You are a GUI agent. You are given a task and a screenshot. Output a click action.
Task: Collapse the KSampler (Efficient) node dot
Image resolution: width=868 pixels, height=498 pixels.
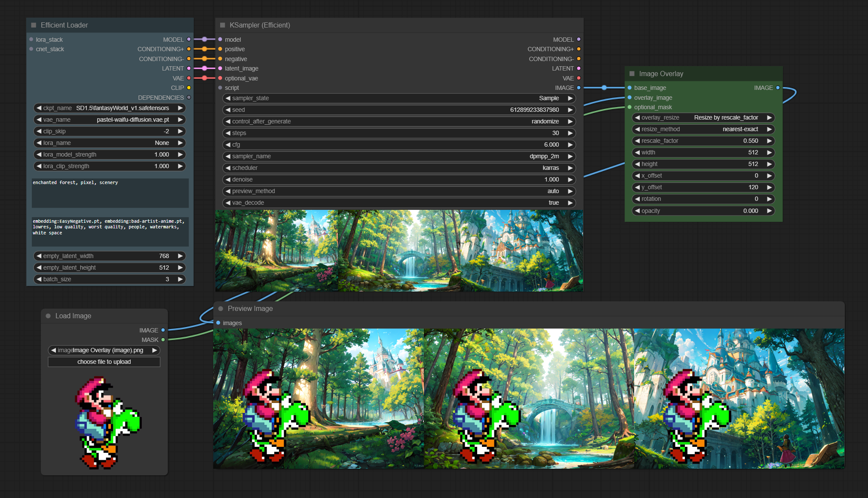223,25
